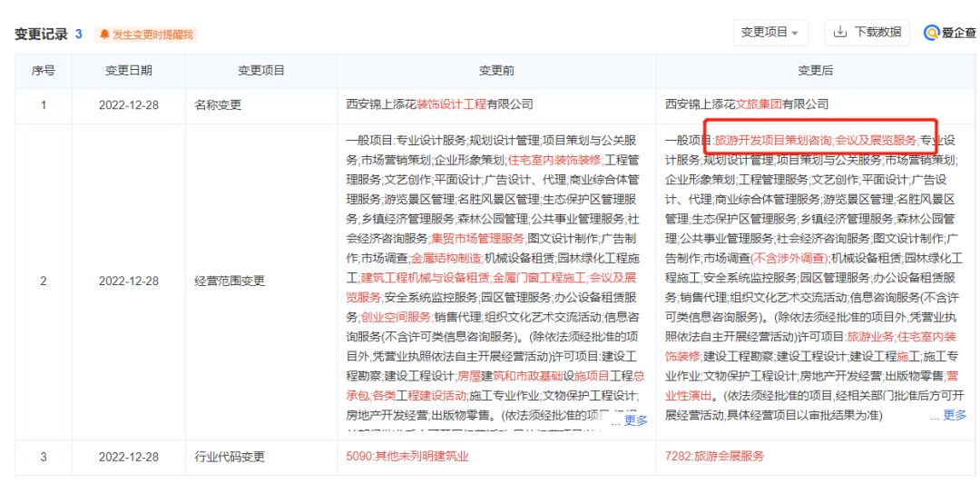Click the 变更项目 column header

tap(260, 72)
